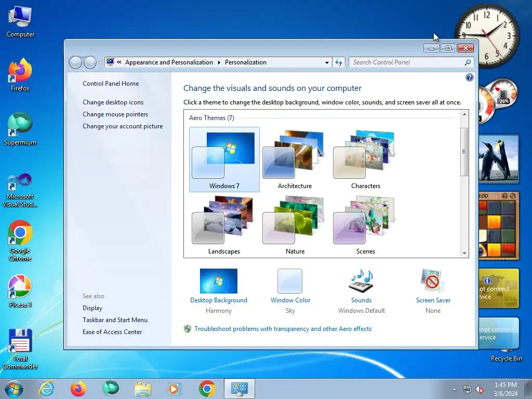Viewport: 532px width, 399px height.
Task: Click the penguins slideshow gadget
Action: coord(499,159)
